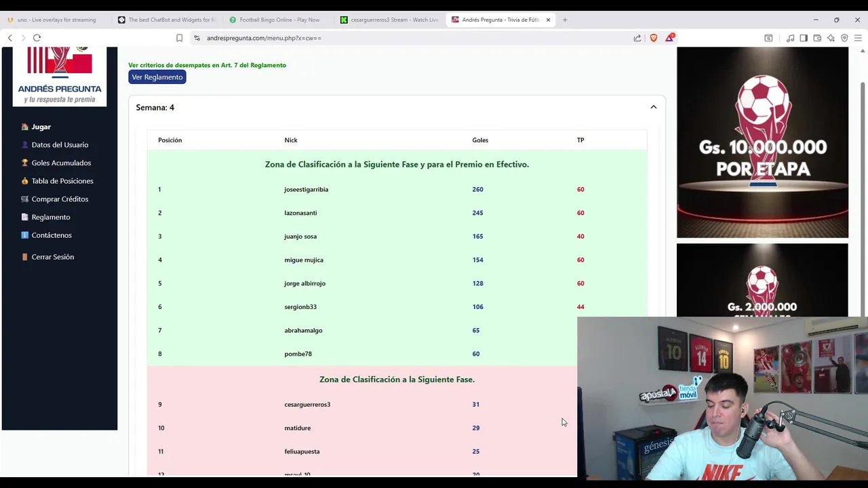
Task: Select nick 'joseestigarribia' in the table
Action: [x=306, y=189]
